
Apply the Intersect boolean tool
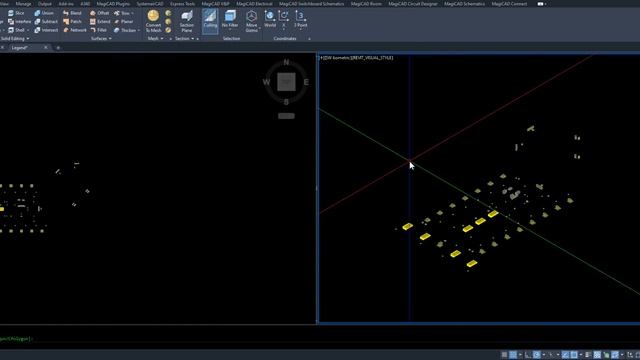point(46,30)
